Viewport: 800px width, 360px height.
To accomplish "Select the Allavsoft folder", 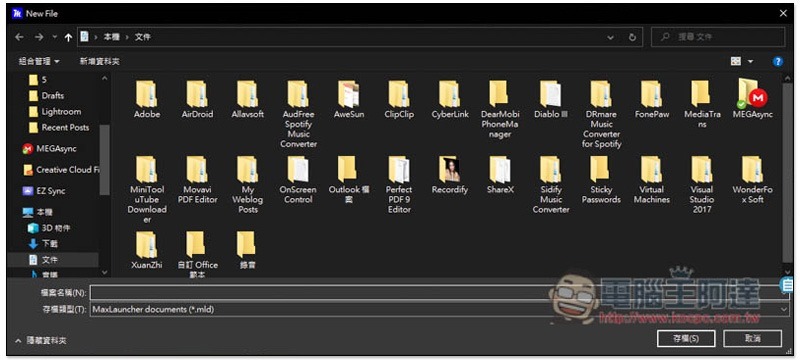I will (247, 99).
